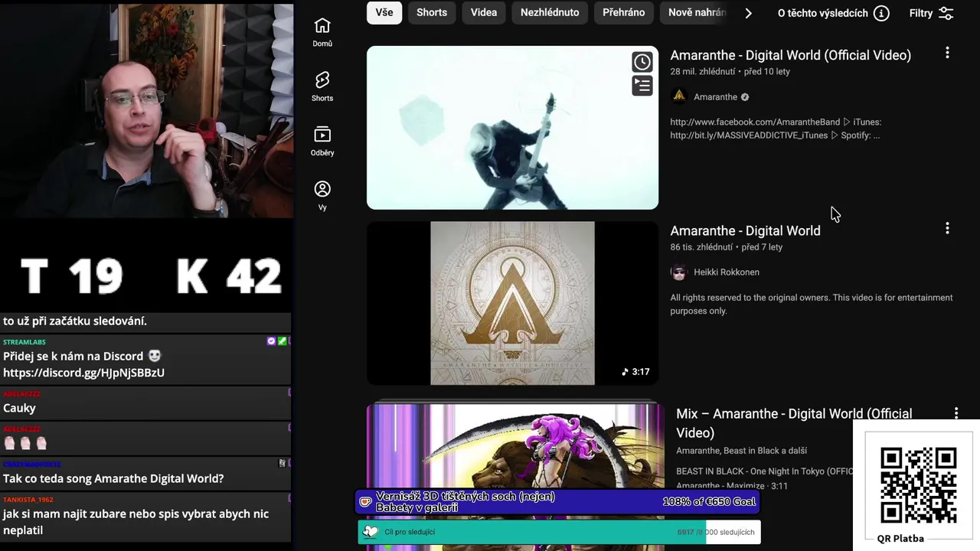The width and height of the screenshot is (980, 551).
Task: Click the streamer webcam feed
Action: tap(146, 111)
